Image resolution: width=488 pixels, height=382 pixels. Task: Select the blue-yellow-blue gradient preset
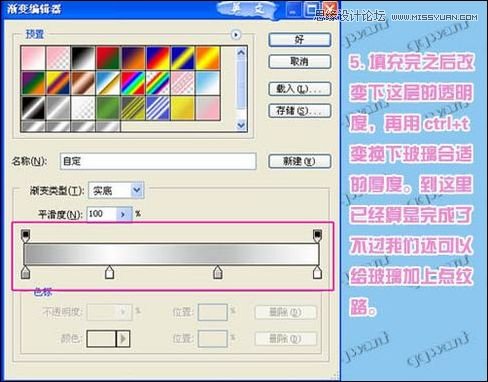(183, 58)
